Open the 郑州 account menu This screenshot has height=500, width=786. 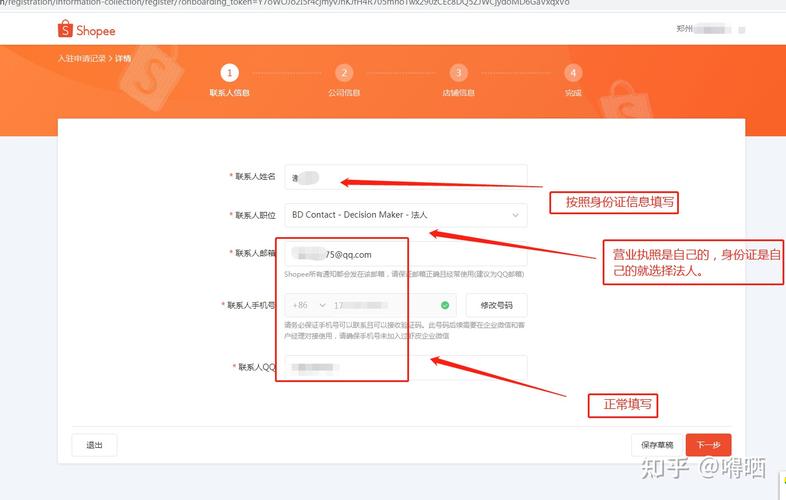[711, 30]
